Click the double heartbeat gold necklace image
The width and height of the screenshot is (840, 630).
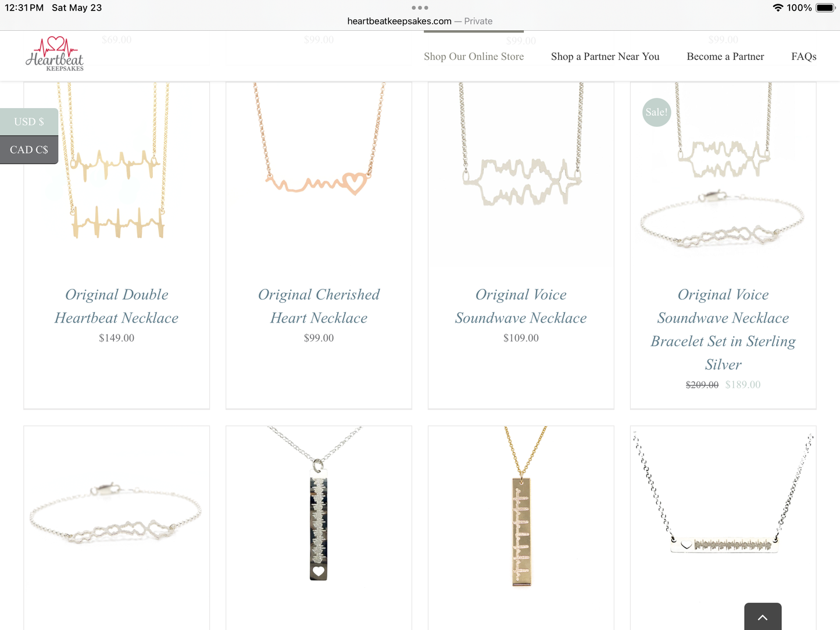117,174
